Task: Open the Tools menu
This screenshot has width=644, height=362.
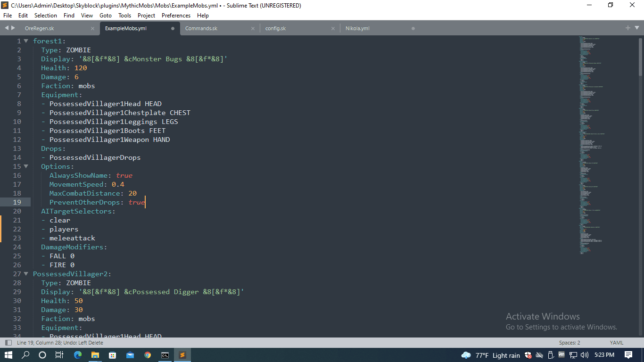Action: coord(125,16)
